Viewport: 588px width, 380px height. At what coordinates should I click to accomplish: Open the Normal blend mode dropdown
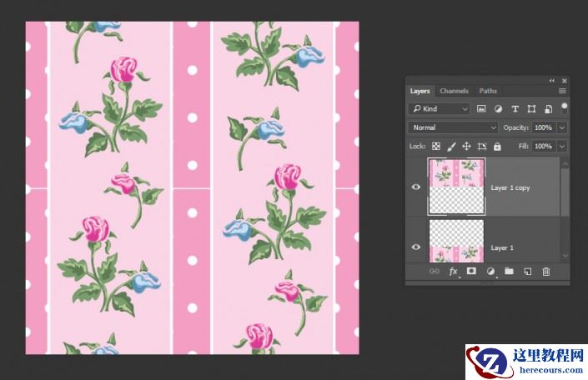pos(453,127)
